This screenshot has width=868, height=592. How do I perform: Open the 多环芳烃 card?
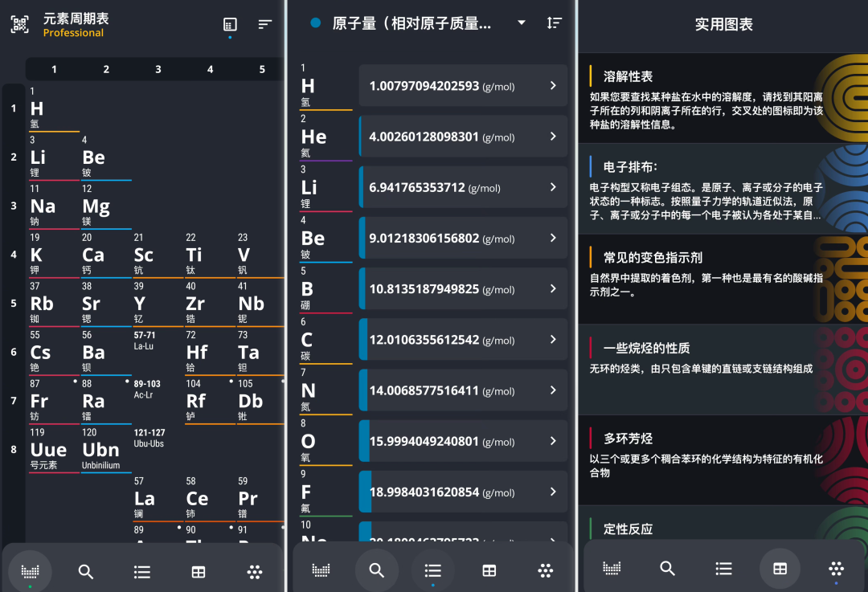pyautogui.click(x=723, y=460)
